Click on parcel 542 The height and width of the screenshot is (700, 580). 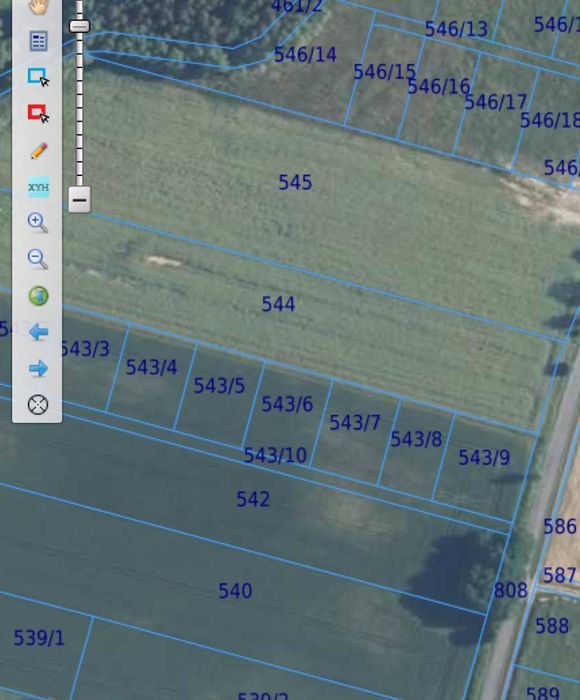click(x=253, y=499)
